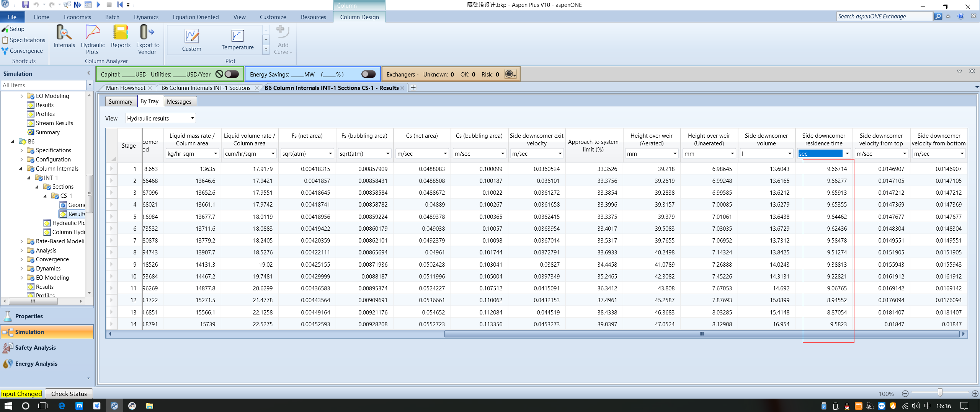Screen dimensions: 980x412
Task: Create a Custom plot
Action: point(191,40)
